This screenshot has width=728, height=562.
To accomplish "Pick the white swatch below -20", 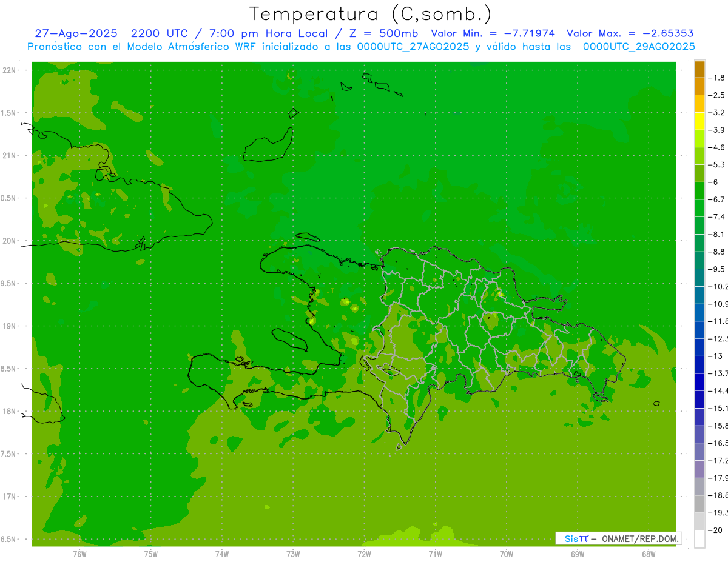I will click(699, 539).
